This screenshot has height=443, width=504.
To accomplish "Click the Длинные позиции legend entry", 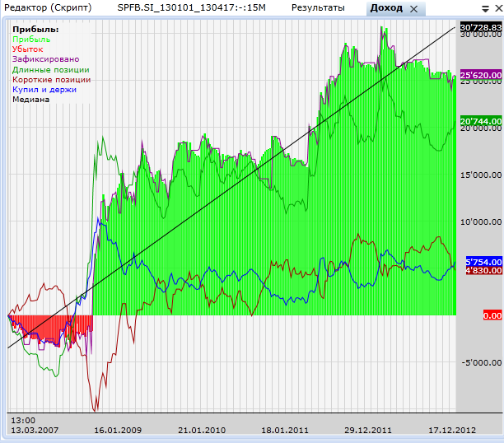I will click(51, 69).
